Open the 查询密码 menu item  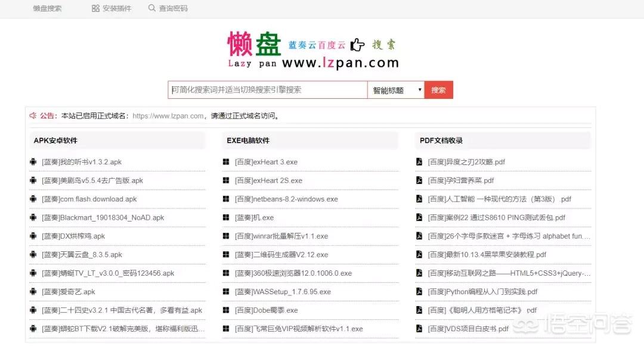click(x=173, y=8)
